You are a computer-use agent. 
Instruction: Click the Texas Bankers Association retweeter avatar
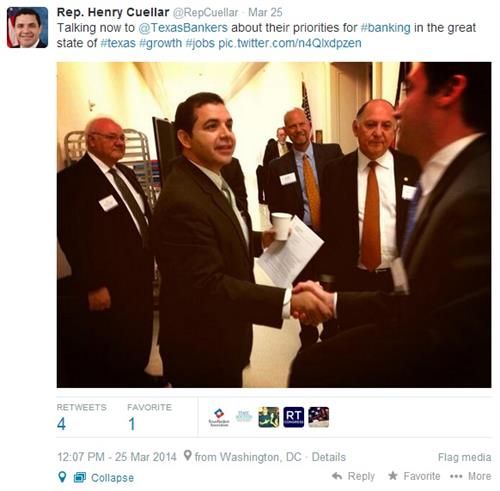point(219,417)
